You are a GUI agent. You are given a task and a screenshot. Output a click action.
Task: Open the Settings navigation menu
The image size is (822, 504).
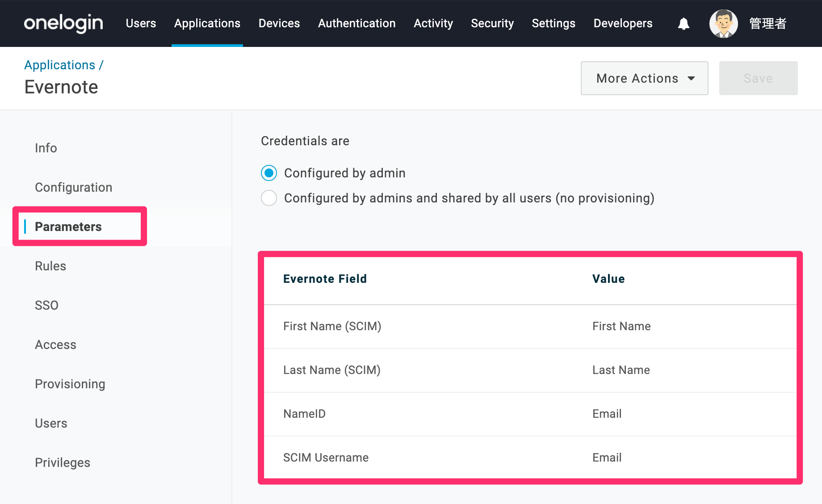tap(554, 23)
